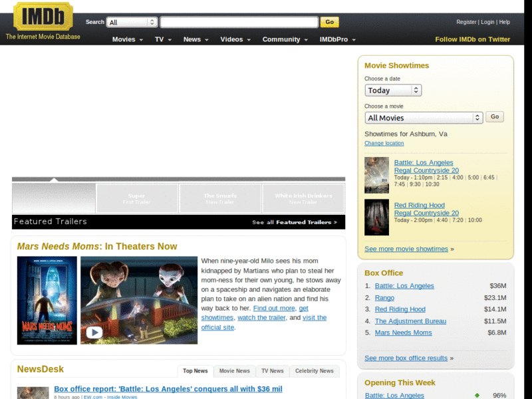
Task: Open Battle: Los Angeles showtimes title link
Action: [424, 162]
